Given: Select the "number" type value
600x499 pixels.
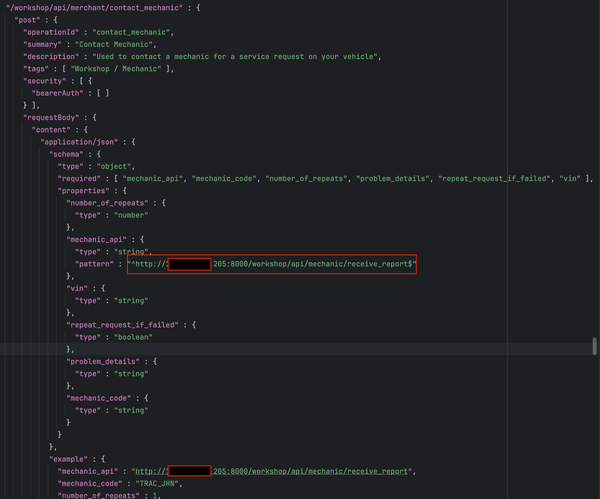Looking at the screenshot, I should (131, 215).
